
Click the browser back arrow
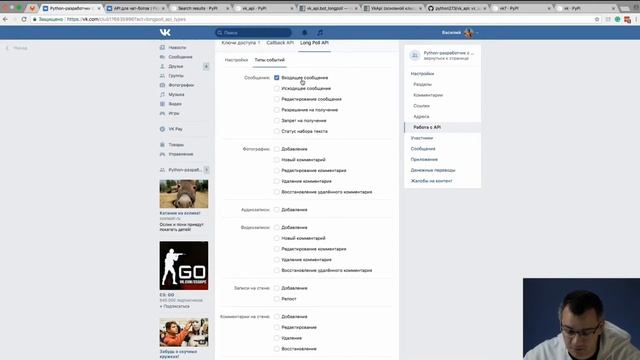tap(5, 19)
